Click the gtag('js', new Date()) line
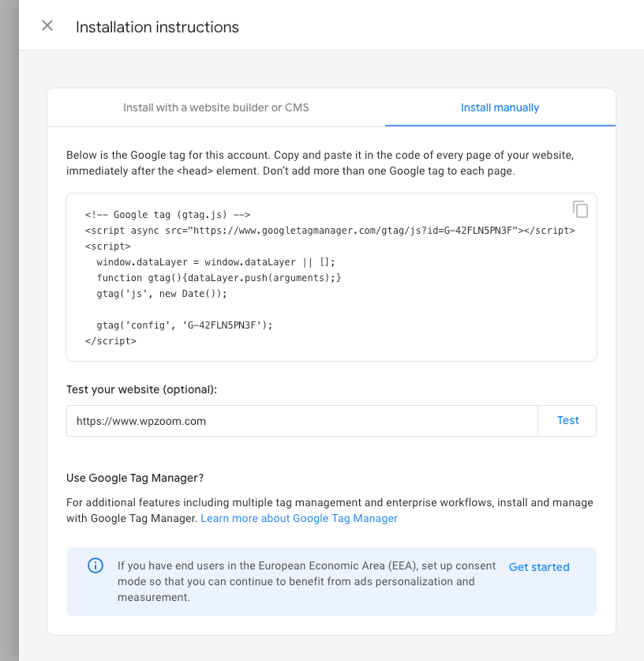 coord(162,294)
